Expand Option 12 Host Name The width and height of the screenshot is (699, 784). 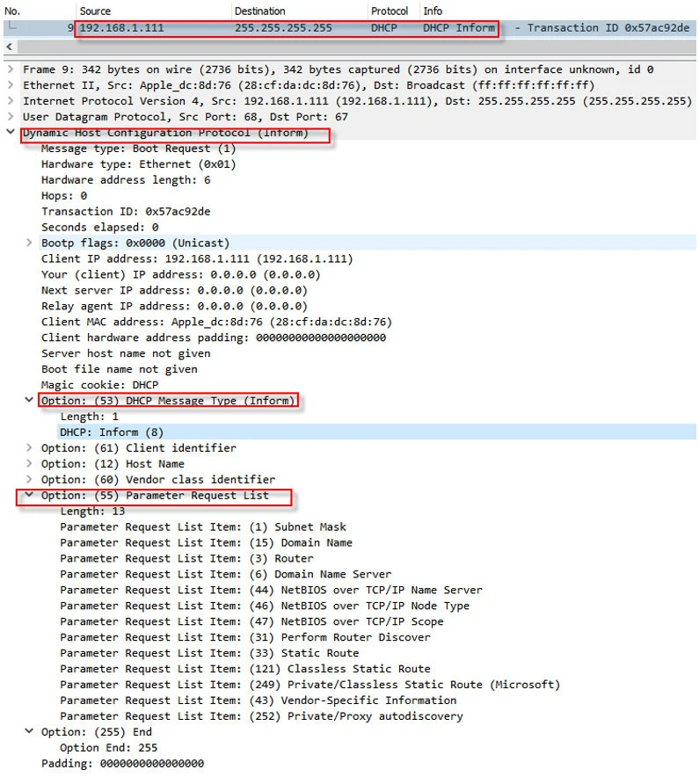click(x=31, y=464)
